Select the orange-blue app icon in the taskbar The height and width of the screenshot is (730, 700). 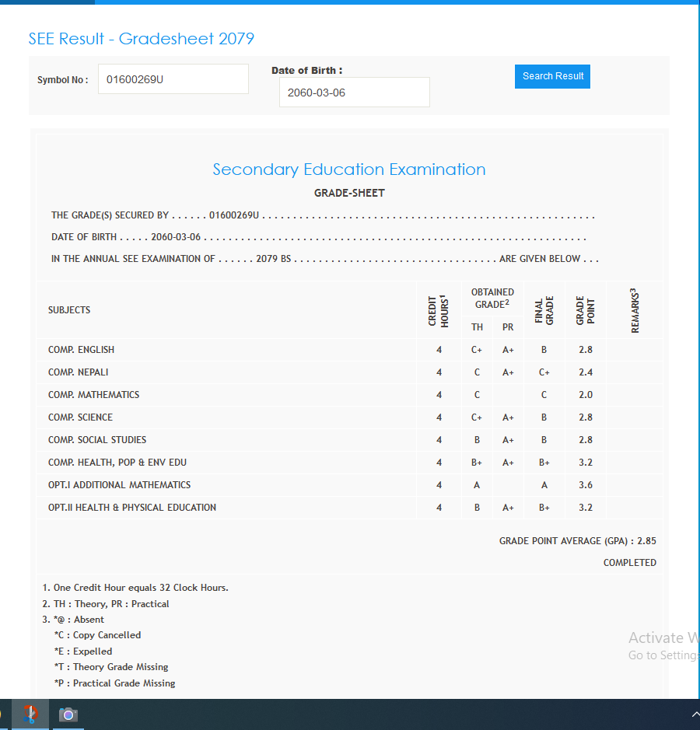[30, 714]
